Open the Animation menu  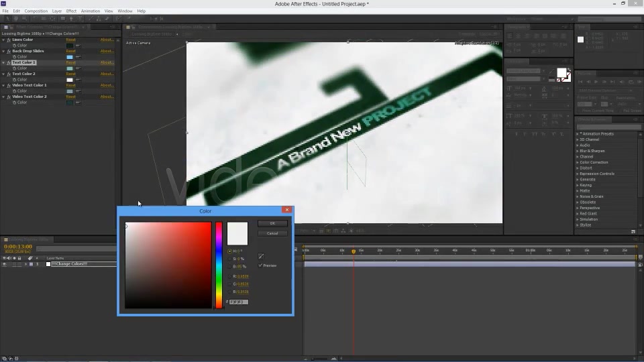coord(91,11)
